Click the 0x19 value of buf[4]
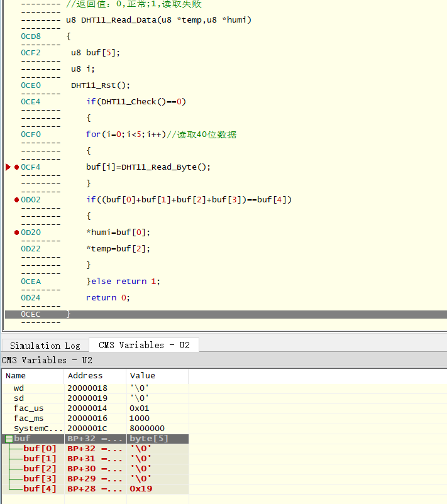This screenshot has height=504, width=447. tap(141, 489)
